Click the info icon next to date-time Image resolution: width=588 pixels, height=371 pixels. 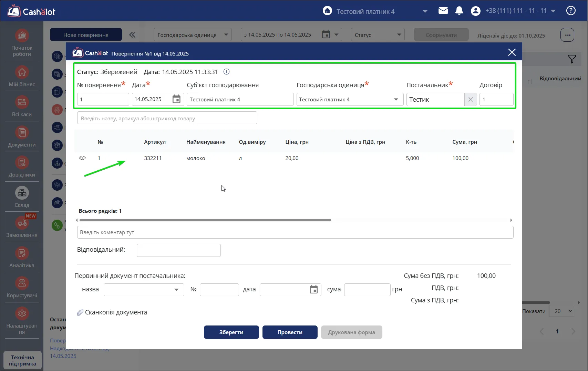(x=226, y=72)
